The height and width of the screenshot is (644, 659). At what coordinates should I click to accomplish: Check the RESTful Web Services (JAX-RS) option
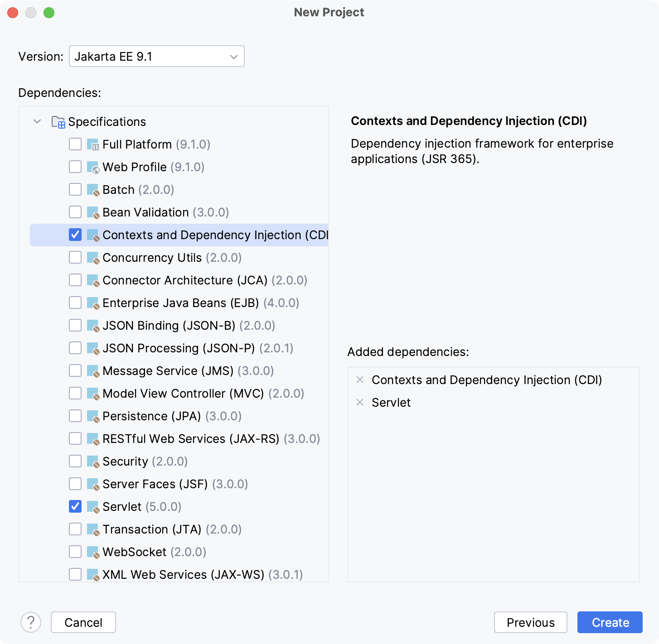pyautogui.click(x=75, y=438)
